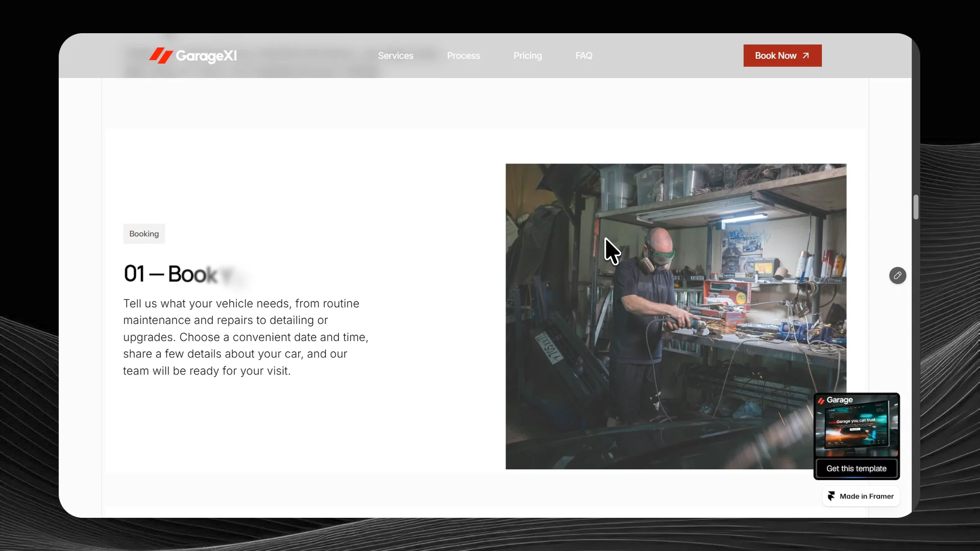Open the Services nav item
Image resolution: width=980 pixels, height=551 pixels.
tap(396, 56)
